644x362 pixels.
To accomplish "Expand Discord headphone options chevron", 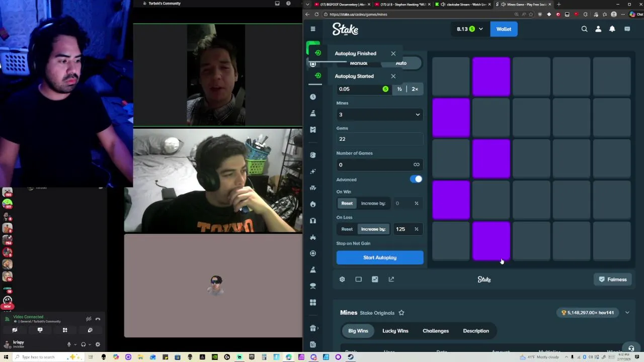I will point(90,344).
